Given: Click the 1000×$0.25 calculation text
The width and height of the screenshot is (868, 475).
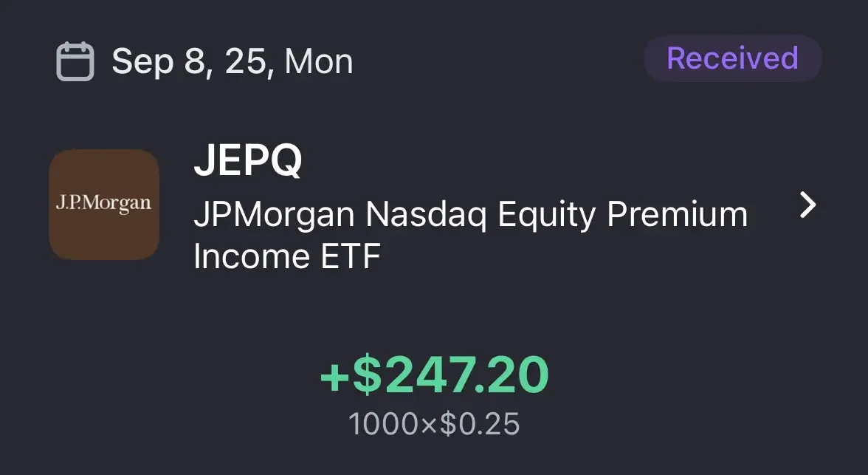Looking at the screenshot, I should tap(434, 424).
